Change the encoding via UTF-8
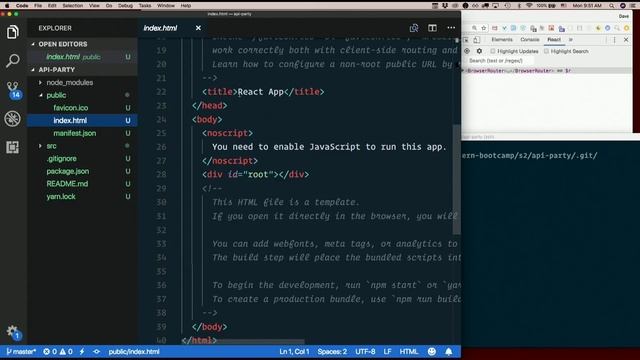This screenshot has width=640, height=360. pyautogui.click(x=365, y=351)
